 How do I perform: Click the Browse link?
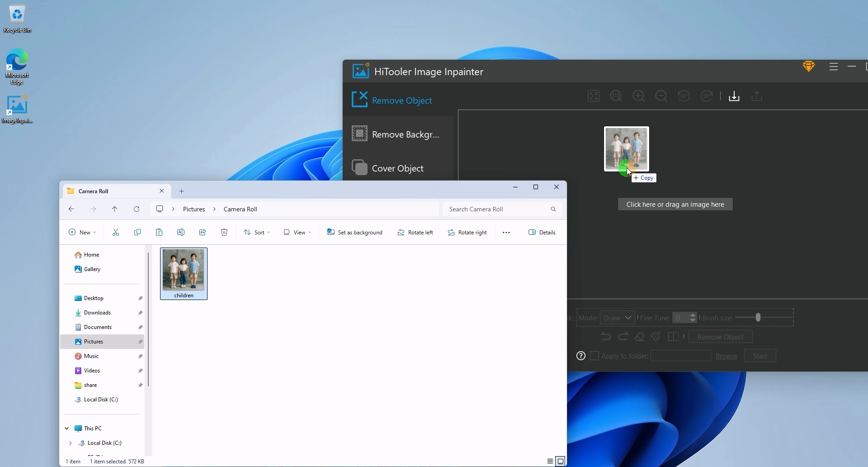pyautogui.click(x=726, y=356)
